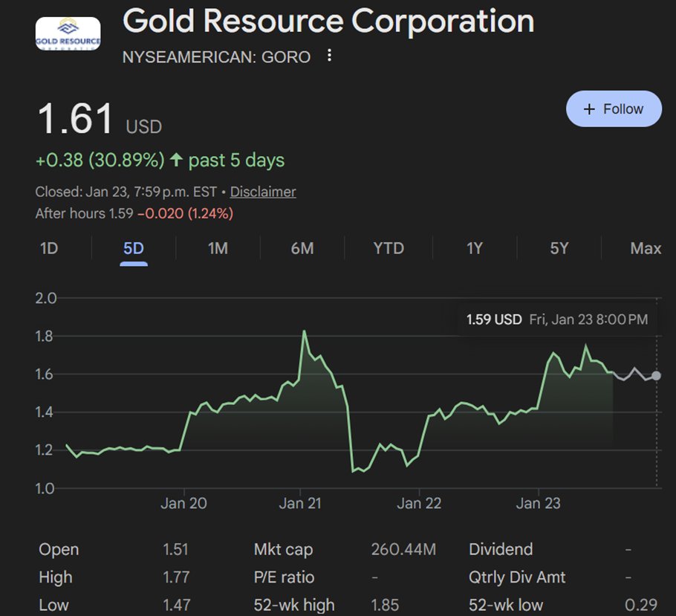Open the Disclaimer link
The width and height of the screenshot is (676, 616).
coord(263,192)
